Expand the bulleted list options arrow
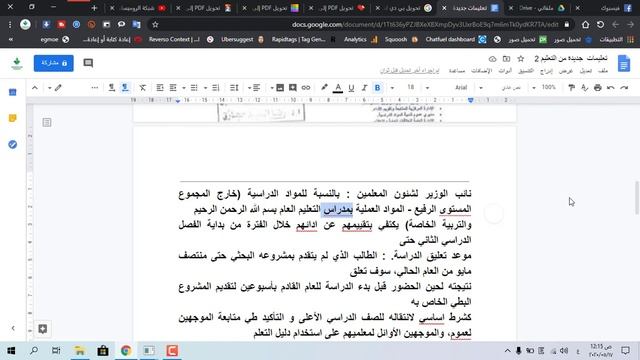This screenshot has width=640, height=360. point(184,88)
